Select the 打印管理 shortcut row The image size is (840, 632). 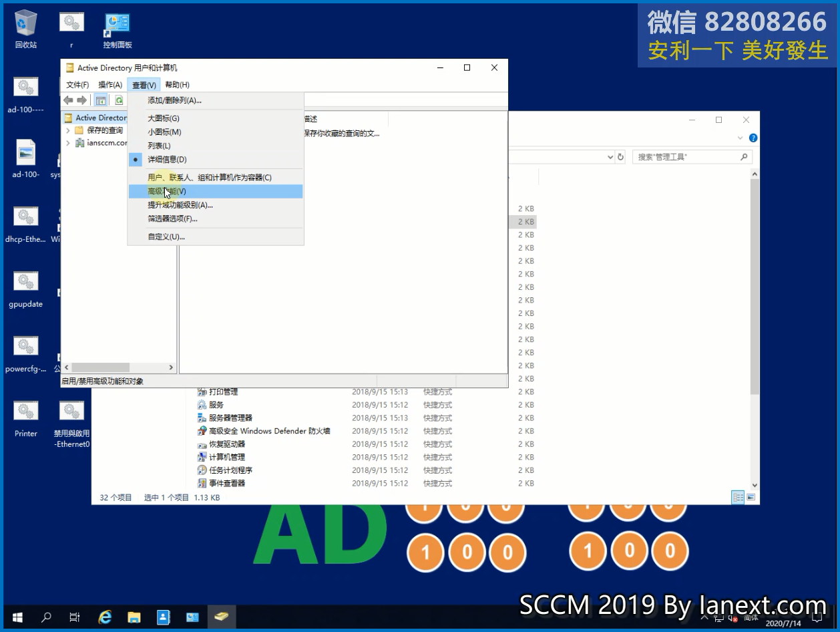pos(366,391)
